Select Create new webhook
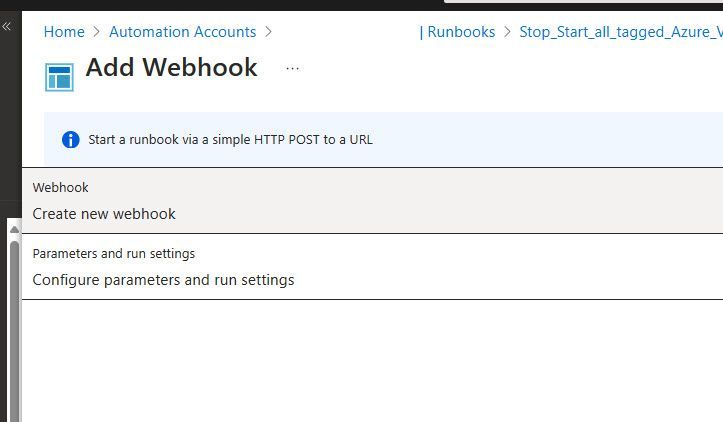723x422 pixels. [104, 214]
